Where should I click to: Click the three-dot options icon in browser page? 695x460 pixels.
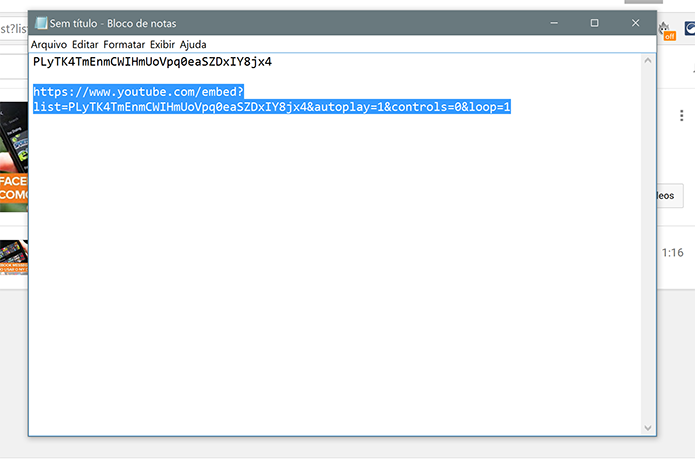681,116
